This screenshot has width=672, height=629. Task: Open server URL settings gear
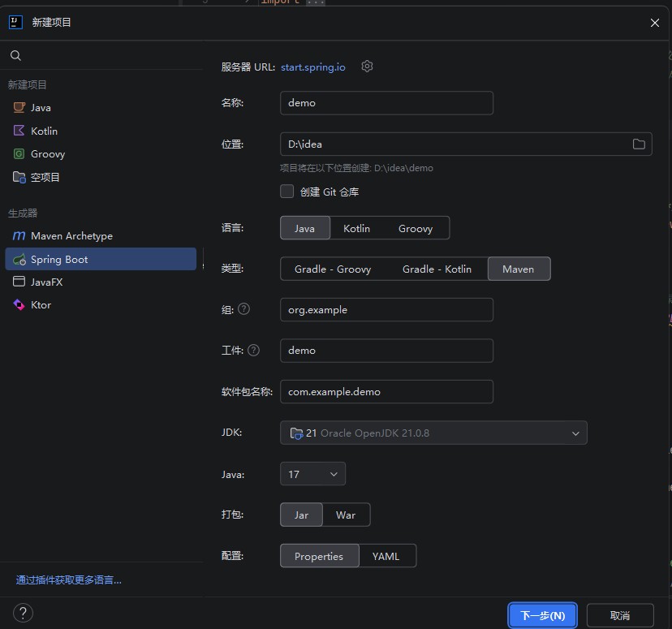(x=367, y=67)
